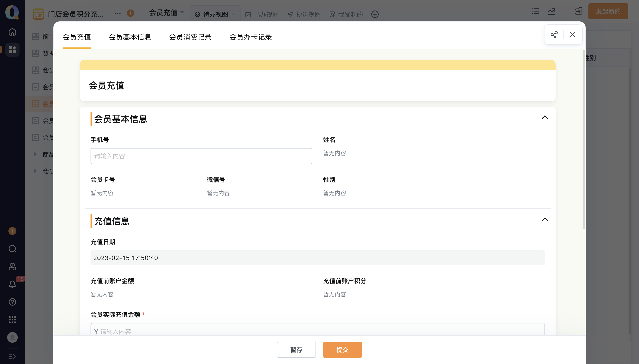Click the Q logo at top left
Screen dimensions: 639x364
pos(12,12)
